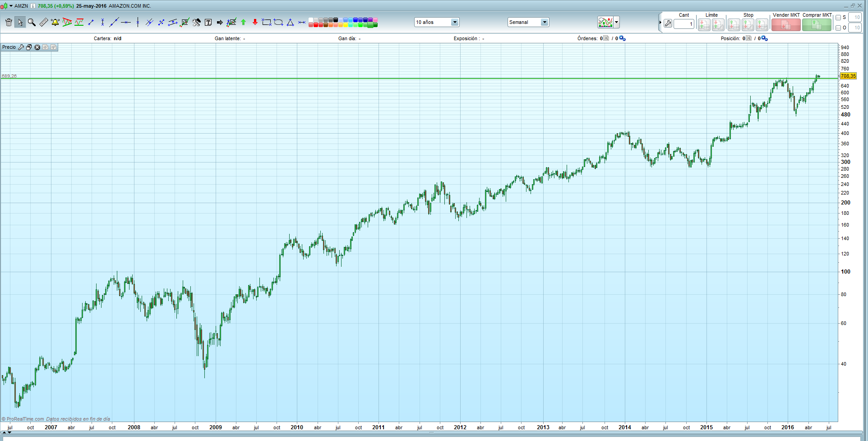Select the ruler measurement tool
The image size is (868, 441).
click(43, 22)
